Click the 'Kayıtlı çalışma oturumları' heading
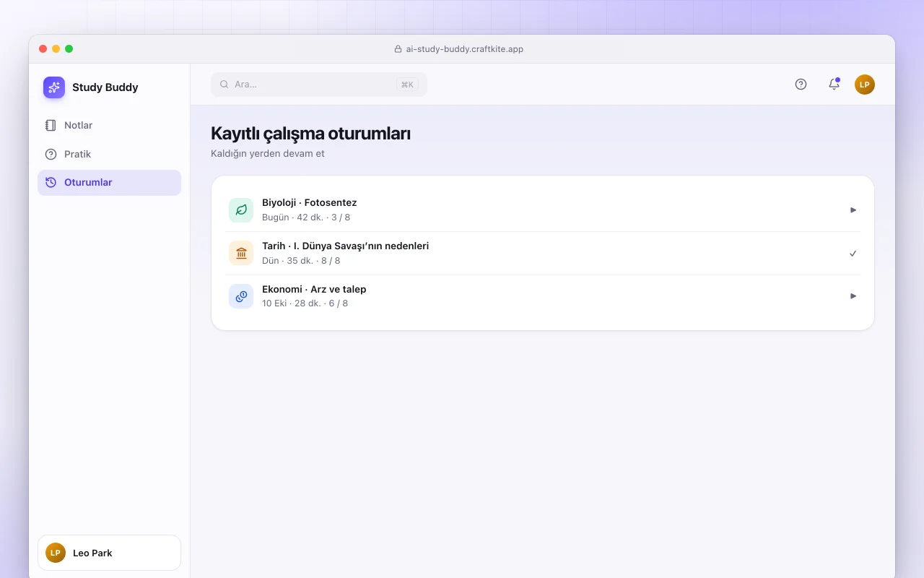924x578 pixels. click(310, 134)
